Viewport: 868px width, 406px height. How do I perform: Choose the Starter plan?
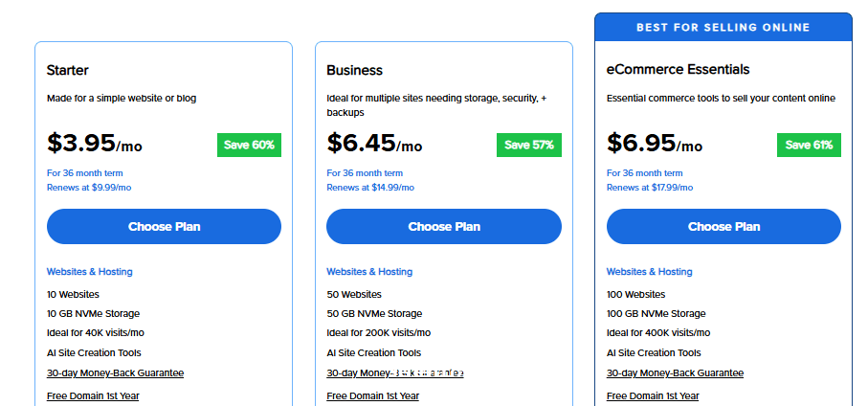164,227
